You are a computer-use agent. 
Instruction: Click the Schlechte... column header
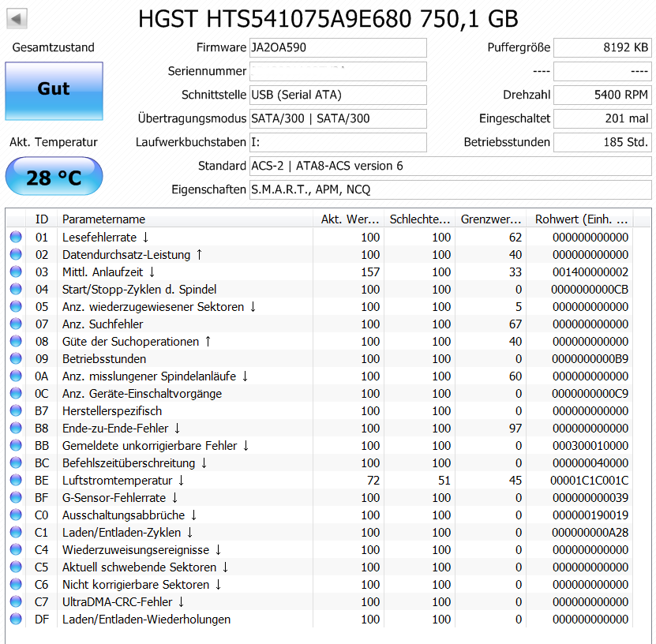point(420,219)
